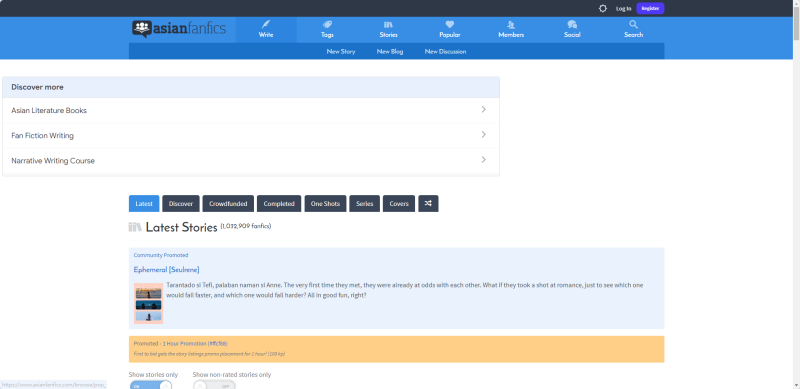Select New Story submenu item
Image resolution: width=800 pixels, height=389 pixels.
click(x=341, y=52)
